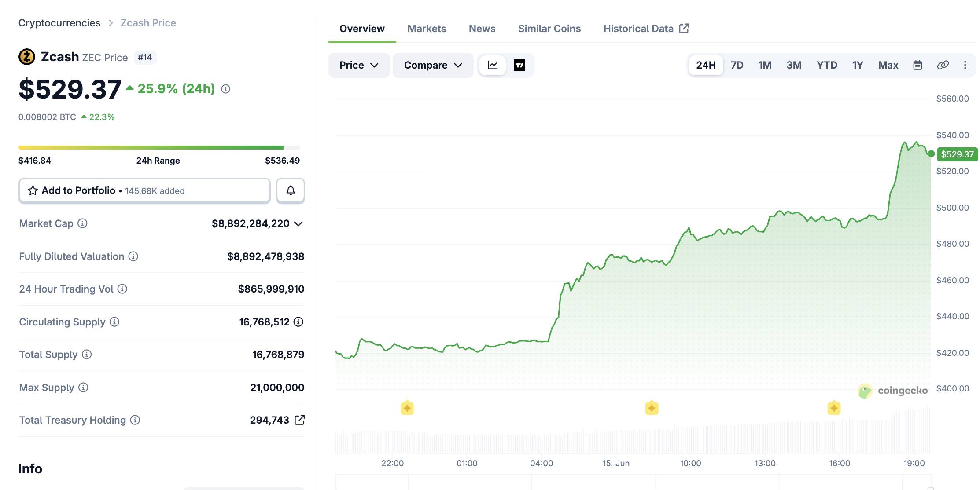Select the Max chart range

tap(888, 65)
